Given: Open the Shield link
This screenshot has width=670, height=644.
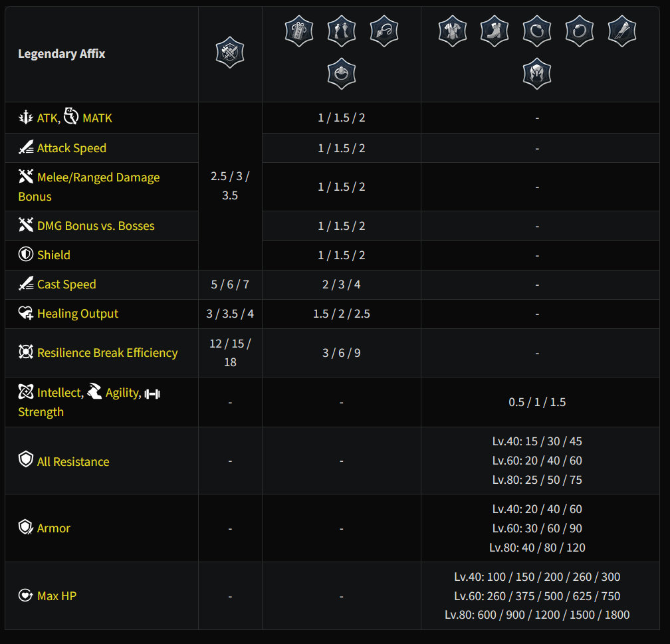Looking at the screenshot, I should 53,255.
